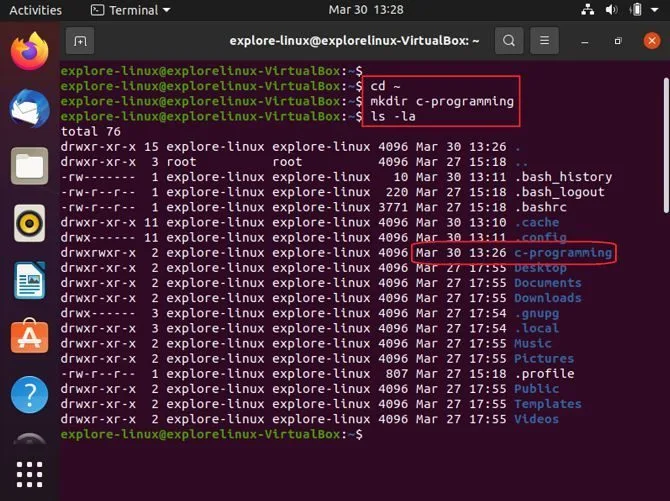
Task: Click the network status icon in top bar
Action: [588, 10]
